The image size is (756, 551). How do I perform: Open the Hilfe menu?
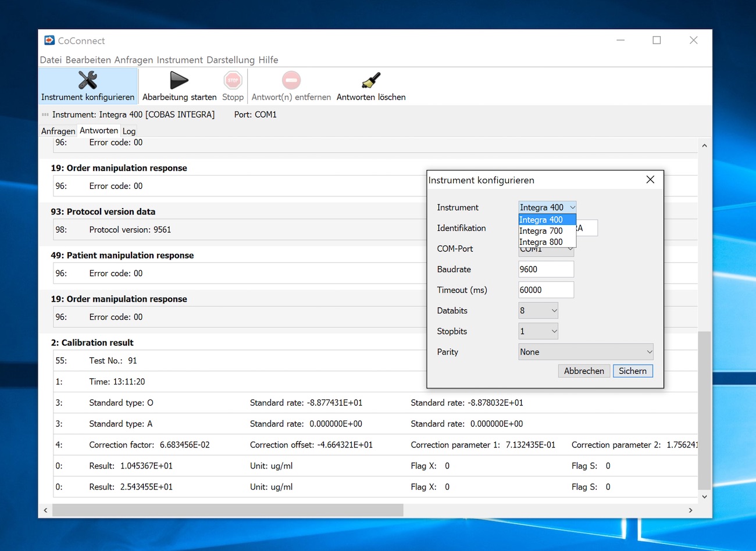point(268,60)
